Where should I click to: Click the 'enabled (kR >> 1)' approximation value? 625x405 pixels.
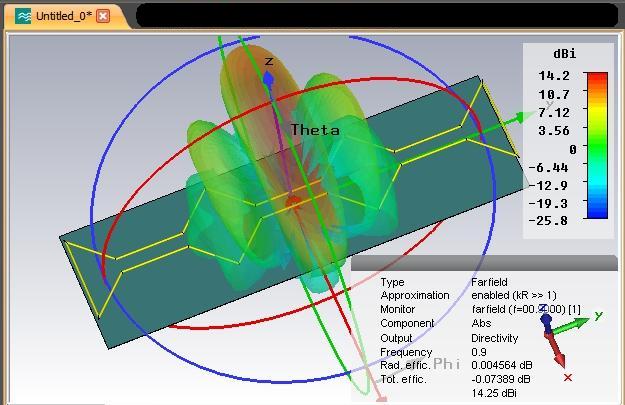pyautogui.click(x=514, y=295)
